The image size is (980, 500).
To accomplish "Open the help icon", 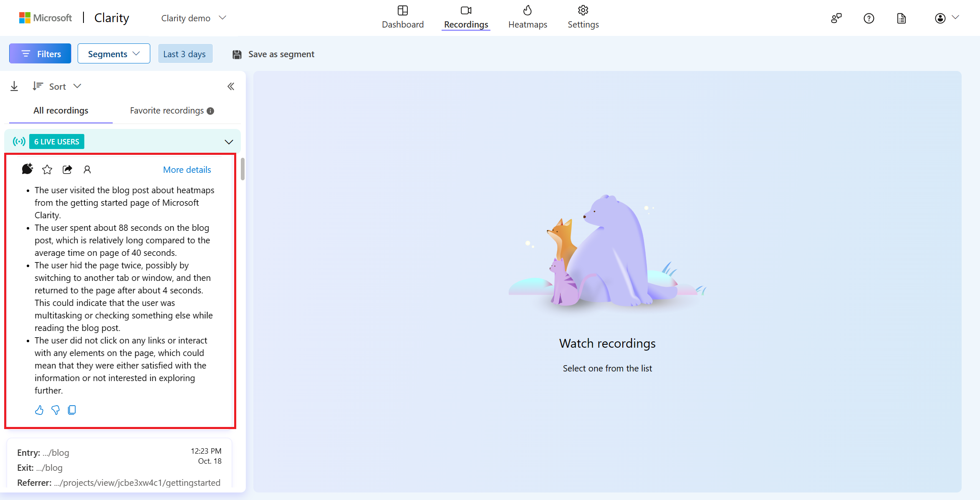I will point(869,18).
